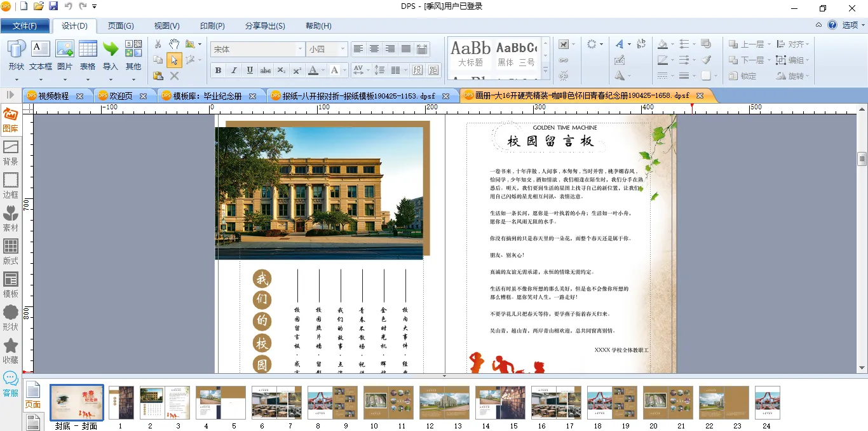Center align text
868x431 pixels.
374,49
